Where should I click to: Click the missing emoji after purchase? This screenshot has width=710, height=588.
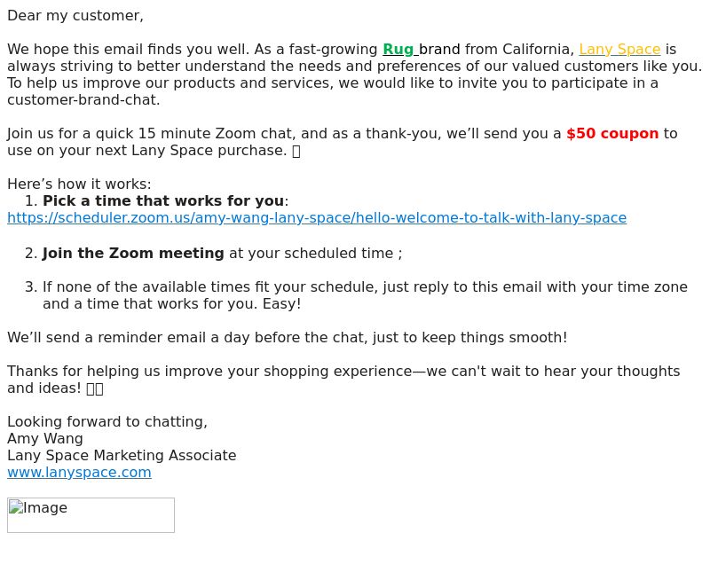[x=296, y=151]
